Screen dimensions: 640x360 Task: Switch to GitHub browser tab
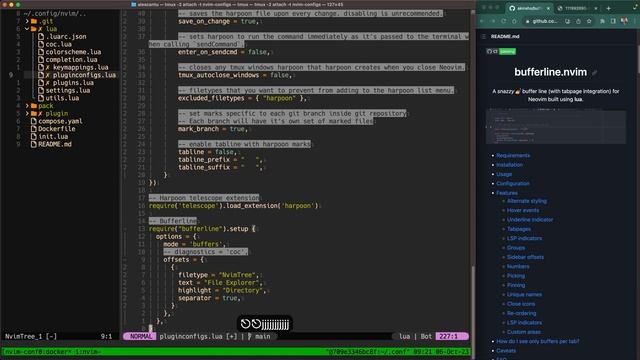click(529, 8)
